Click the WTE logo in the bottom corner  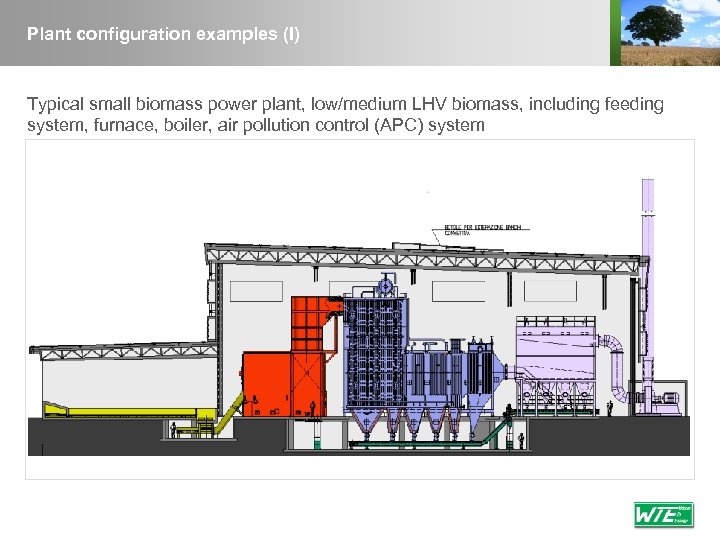pos(664,515)
